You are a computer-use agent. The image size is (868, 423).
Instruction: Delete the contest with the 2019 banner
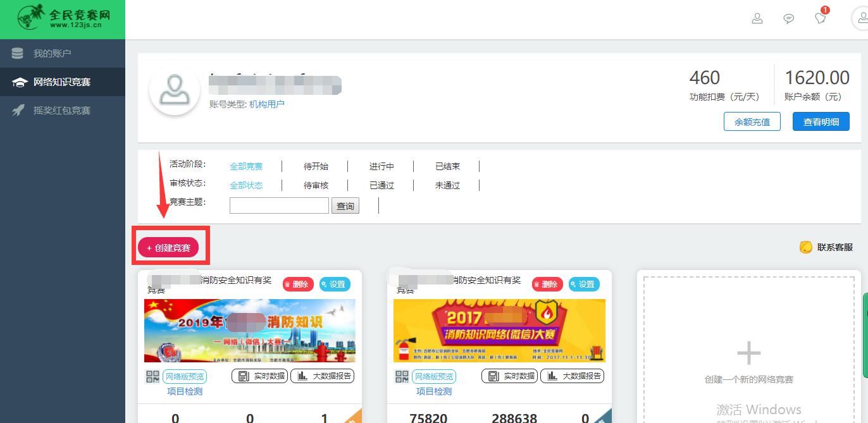[x=298, y=285]
